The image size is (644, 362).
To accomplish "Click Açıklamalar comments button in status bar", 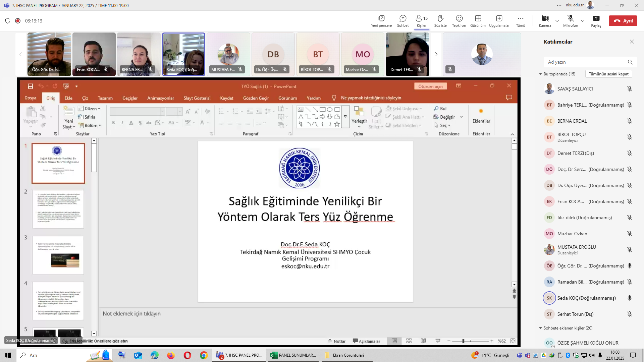I will coord(366,341).
